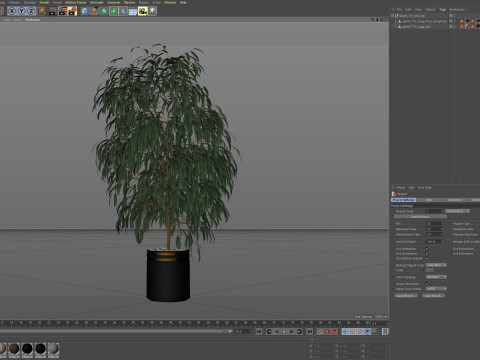Click the highlighted camera icon
The image size is (480, 360).
143,11
